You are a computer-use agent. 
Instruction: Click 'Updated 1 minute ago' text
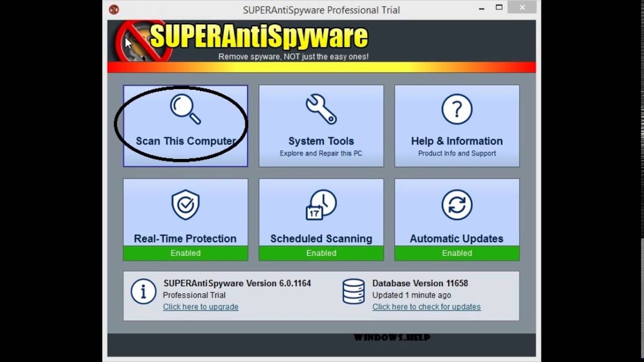point(412,295)
